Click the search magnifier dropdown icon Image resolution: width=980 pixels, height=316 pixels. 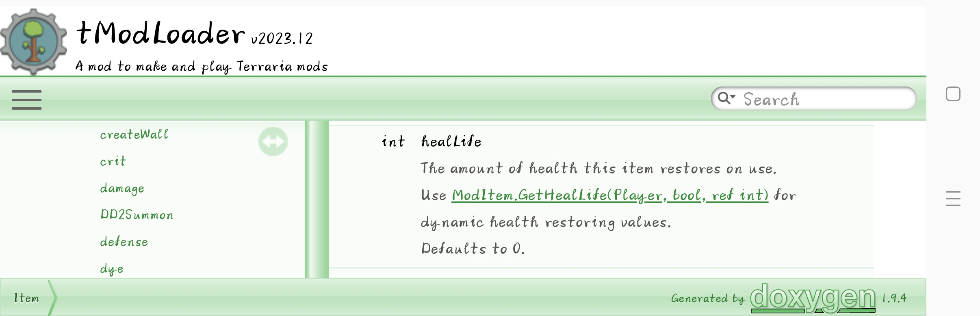click(x=726, y=98)
